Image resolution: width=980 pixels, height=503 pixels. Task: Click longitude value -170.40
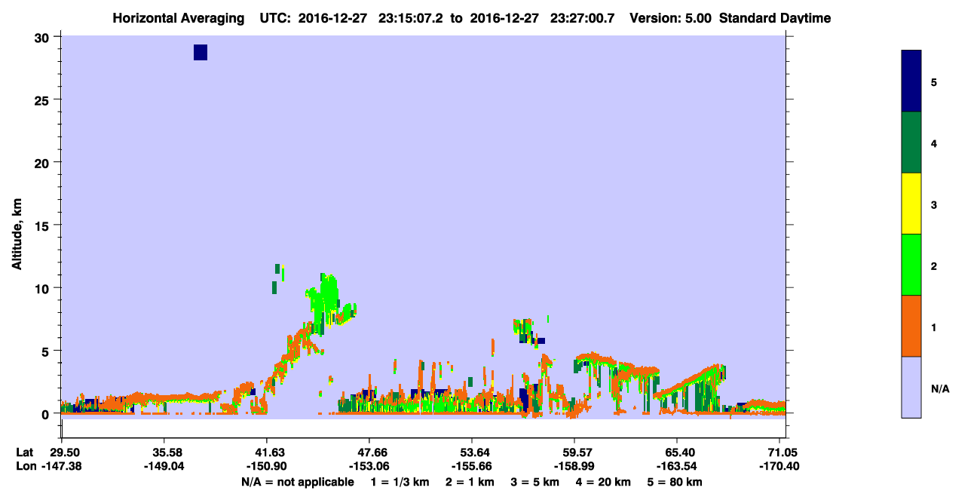pos(779,467)
